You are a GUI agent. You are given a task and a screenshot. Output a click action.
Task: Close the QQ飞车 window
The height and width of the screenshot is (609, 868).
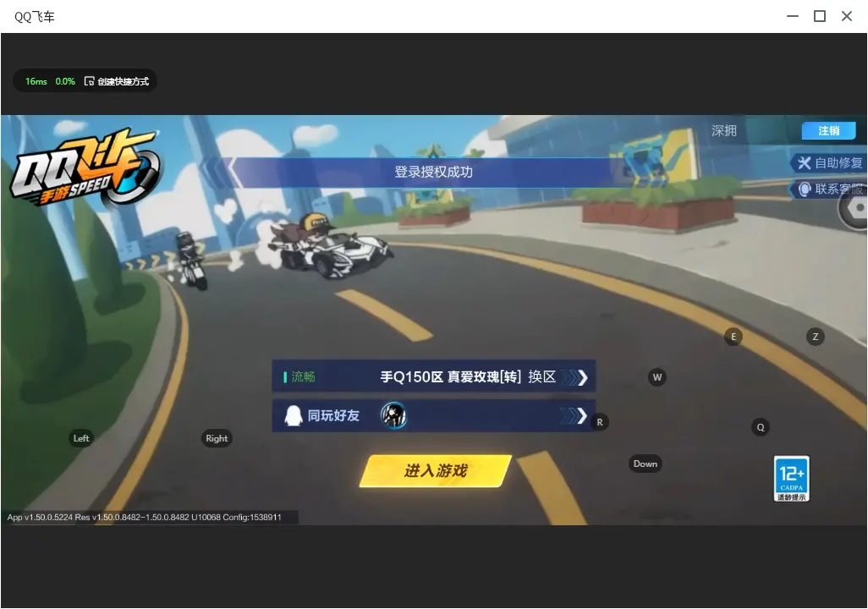pos(847,16)
